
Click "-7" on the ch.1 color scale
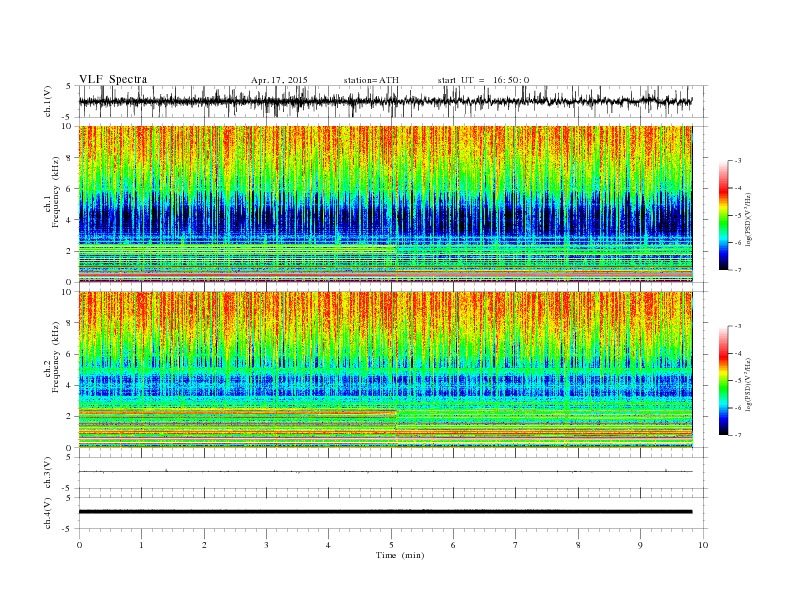tap(737, 270)
